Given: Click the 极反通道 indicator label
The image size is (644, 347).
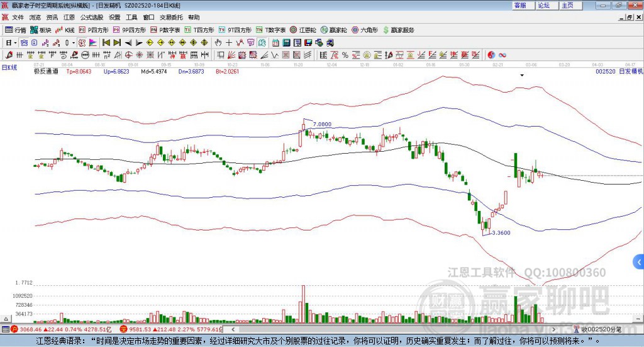Looking at the screenshot, I should pyautogui.click(x=46, y=71).
